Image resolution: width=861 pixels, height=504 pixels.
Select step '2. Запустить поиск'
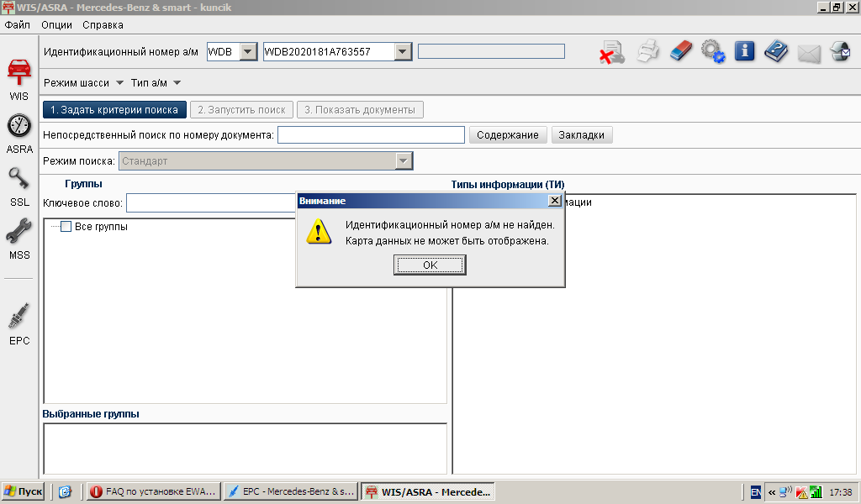point(241,110)
